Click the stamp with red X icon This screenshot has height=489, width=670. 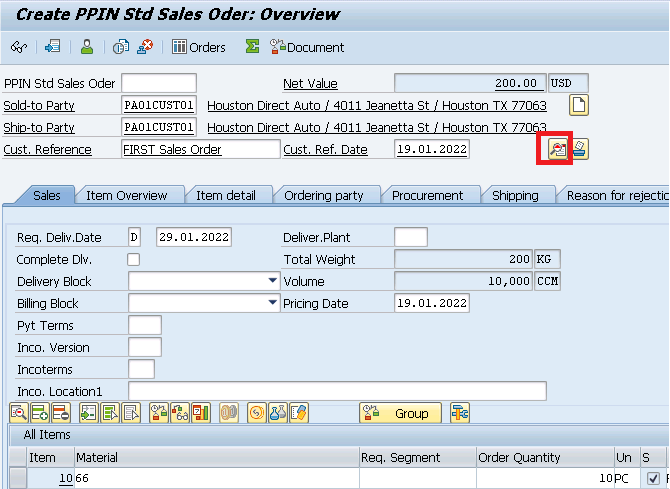pos(145,46)
